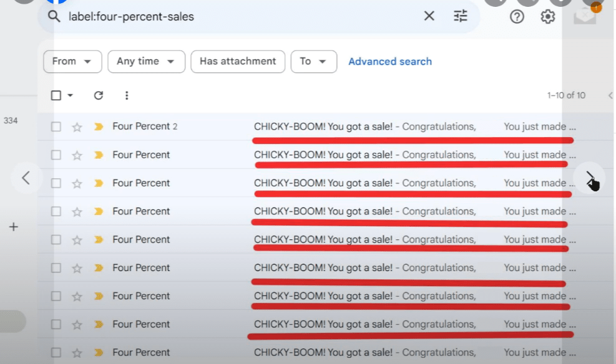This screenshot has height=364, width=616.
Task: Open the From filter dropdown
Action: click(x=72, y=62)
